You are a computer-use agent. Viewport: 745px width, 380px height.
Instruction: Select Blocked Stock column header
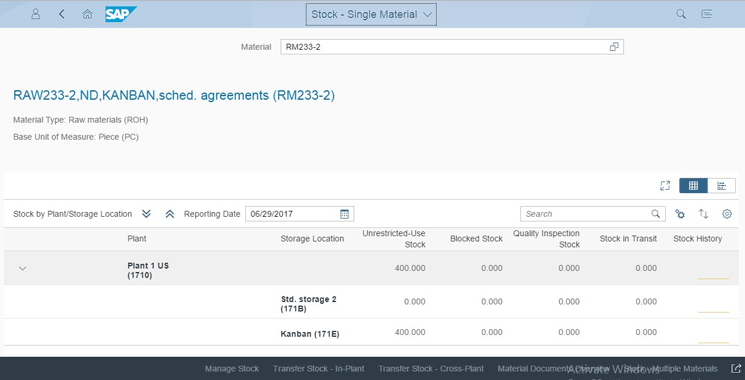[476, 238]
